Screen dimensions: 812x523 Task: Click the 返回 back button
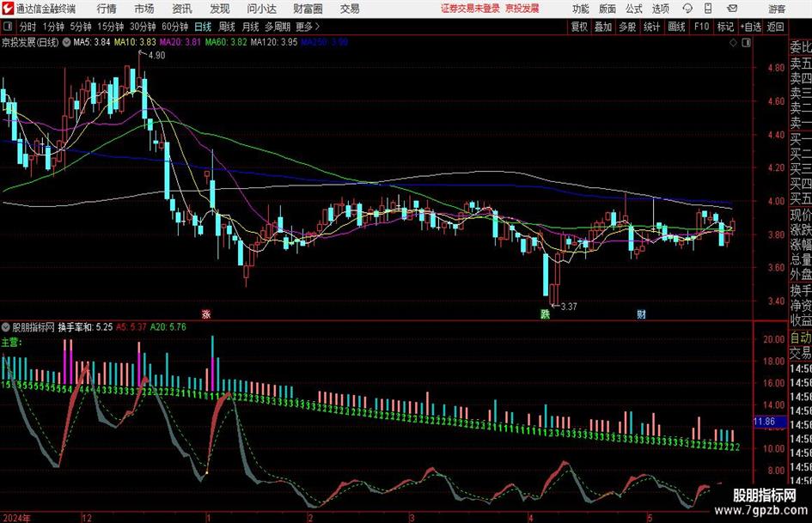click(775, 27)
